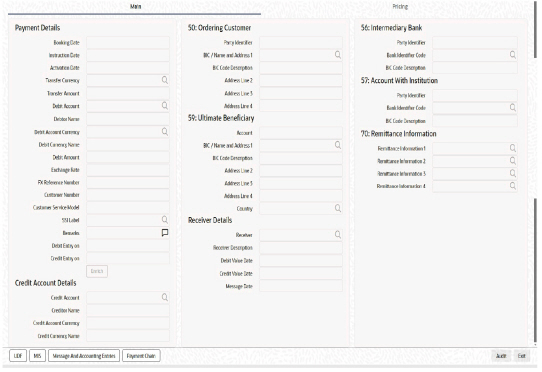
Task: Focus the Debit Entry on field
Action: (x=128, y=246)
